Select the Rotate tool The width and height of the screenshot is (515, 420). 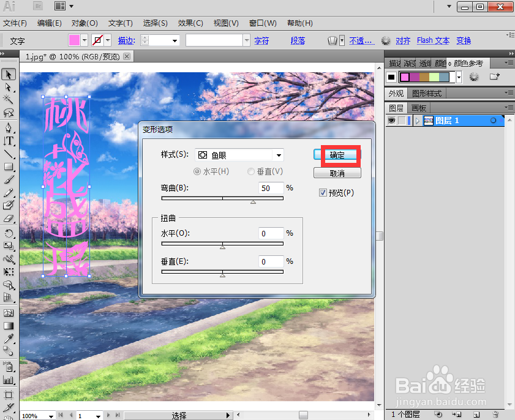pos(9,233)
